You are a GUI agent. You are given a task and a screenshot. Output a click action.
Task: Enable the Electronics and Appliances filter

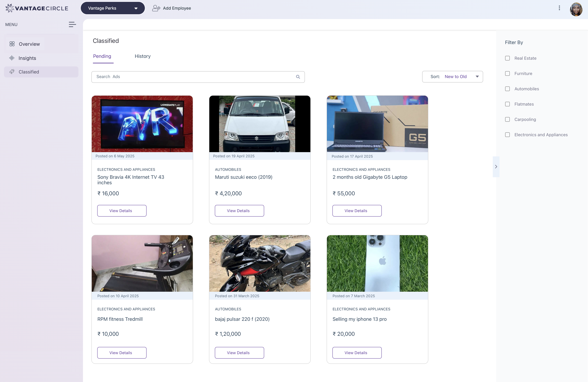click(x=507, y=135)
